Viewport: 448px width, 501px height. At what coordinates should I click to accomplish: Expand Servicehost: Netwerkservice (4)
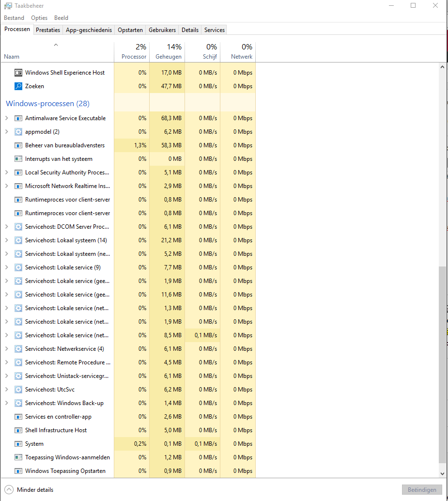(x=7, y=349)
